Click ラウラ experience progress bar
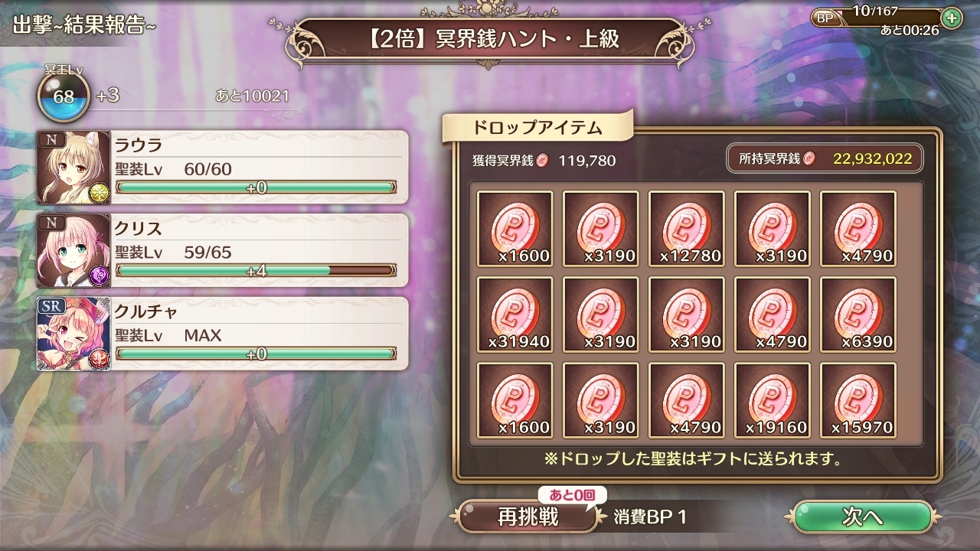 (256, 187)
